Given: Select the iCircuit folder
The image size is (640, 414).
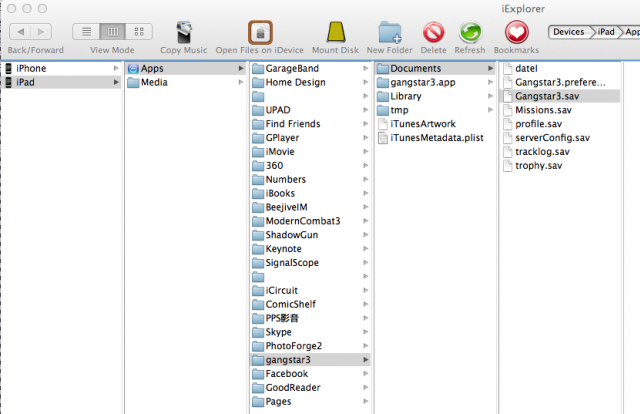Looking at the screenshot, I should click(310, 290).
